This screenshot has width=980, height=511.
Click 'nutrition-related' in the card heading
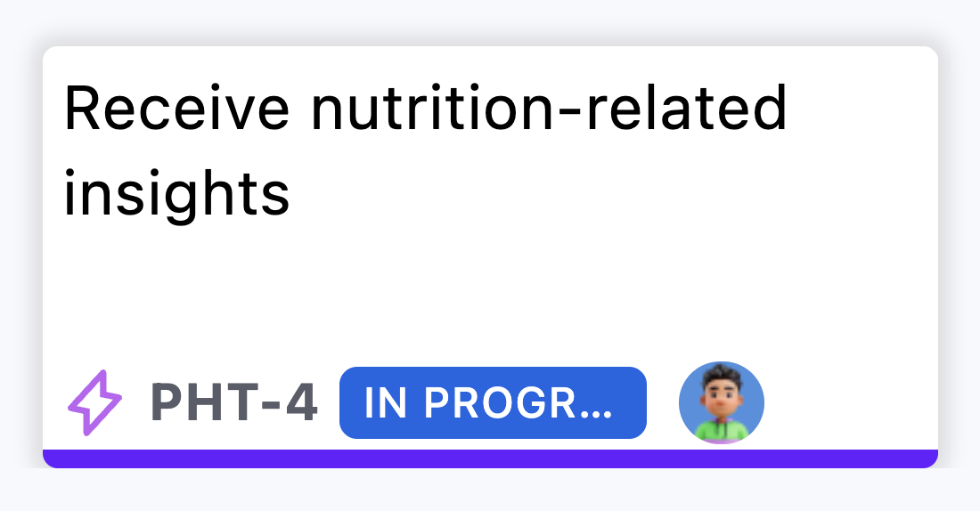pyautogui.click(x=548, y=110)
